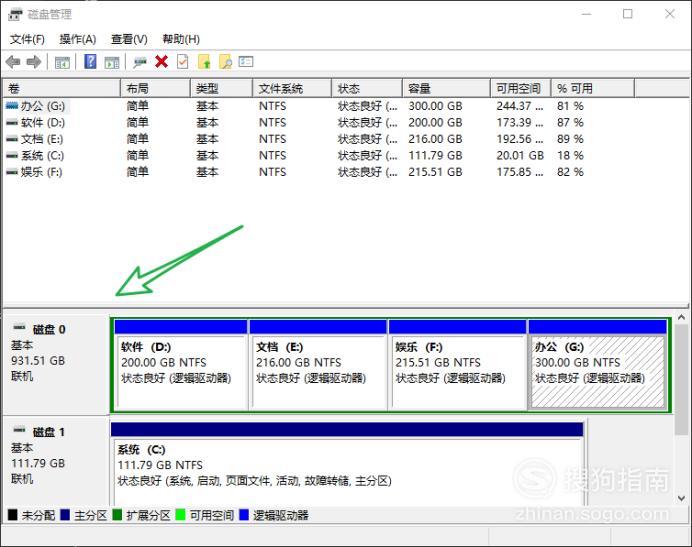Click the blue 逻辑驱动器 legend swatch
The width and height of the screenshot is (692, 547).
[x=244, y=515]
